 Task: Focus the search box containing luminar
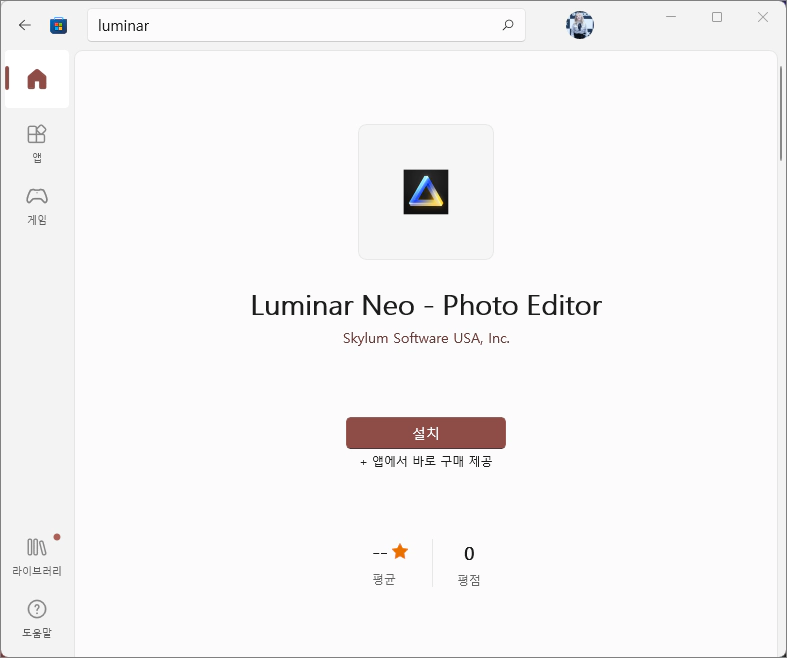[306, 25]
